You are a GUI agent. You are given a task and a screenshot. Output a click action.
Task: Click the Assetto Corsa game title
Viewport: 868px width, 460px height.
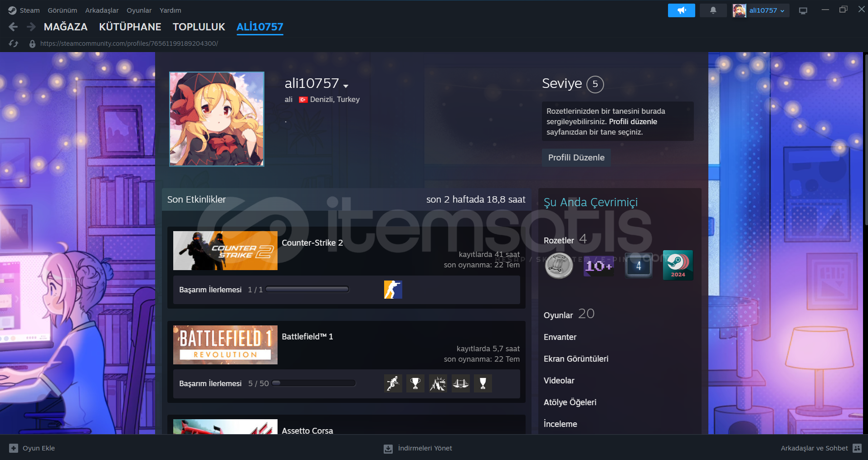pos(307,431)
